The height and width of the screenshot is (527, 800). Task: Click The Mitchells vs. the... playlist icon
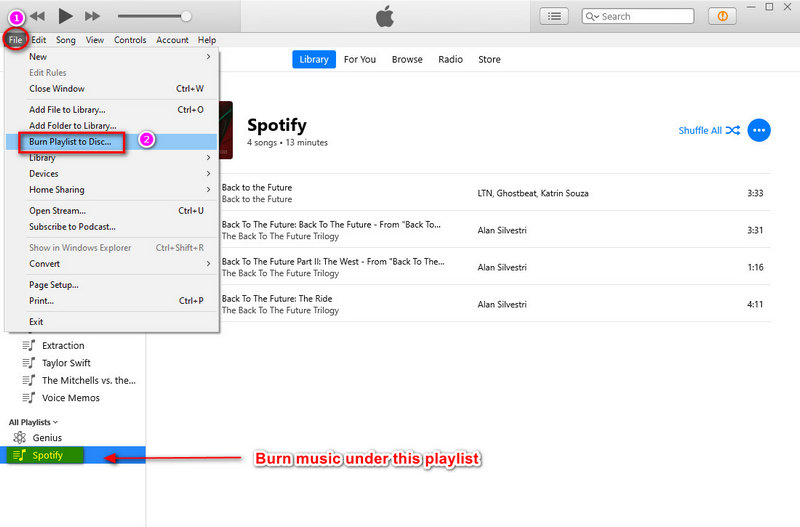click(x=29, y=380)
